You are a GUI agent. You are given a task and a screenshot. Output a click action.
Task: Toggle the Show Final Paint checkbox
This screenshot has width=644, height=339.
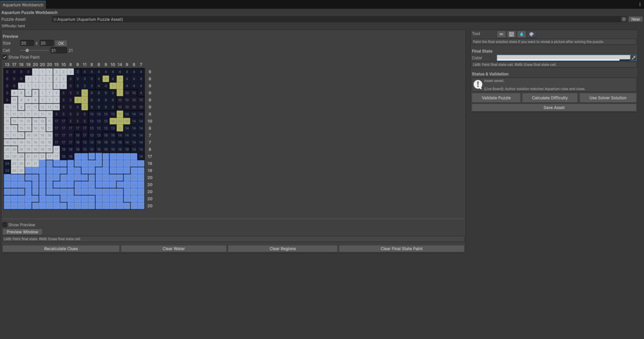point(5,57)
